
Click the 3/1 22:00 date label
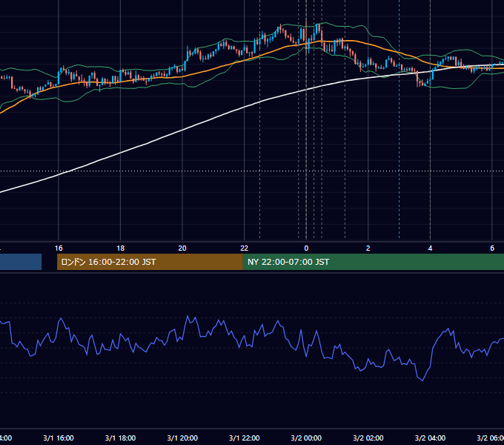tap(245, 438)
